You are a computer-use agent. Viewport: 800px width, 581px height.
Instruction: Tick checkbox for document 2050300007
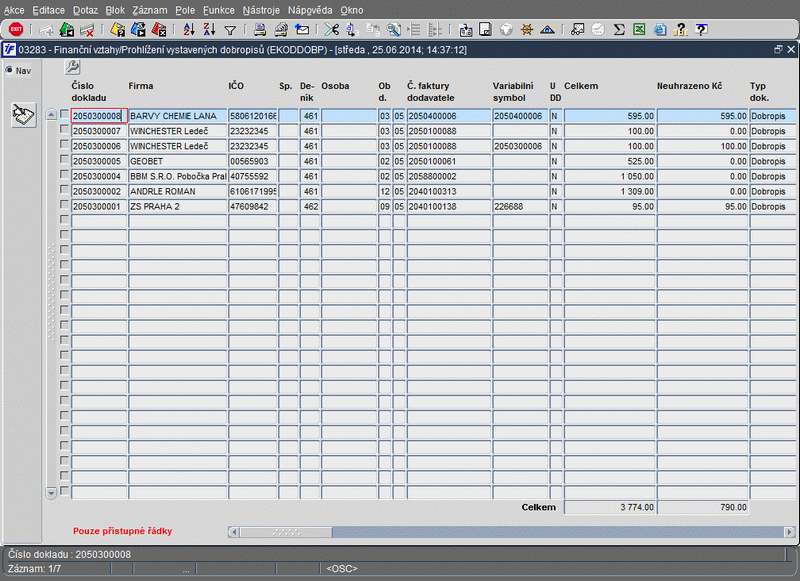64,130
